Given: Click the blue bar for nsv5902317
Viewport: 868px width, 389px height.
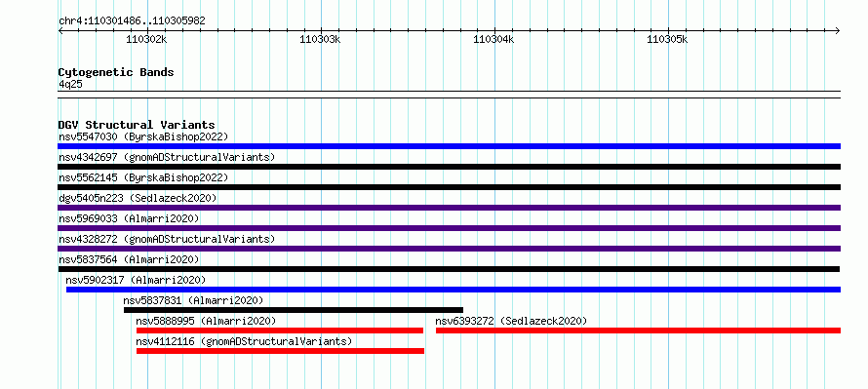Looking at the screenshot, I should [x=454, y=290].
